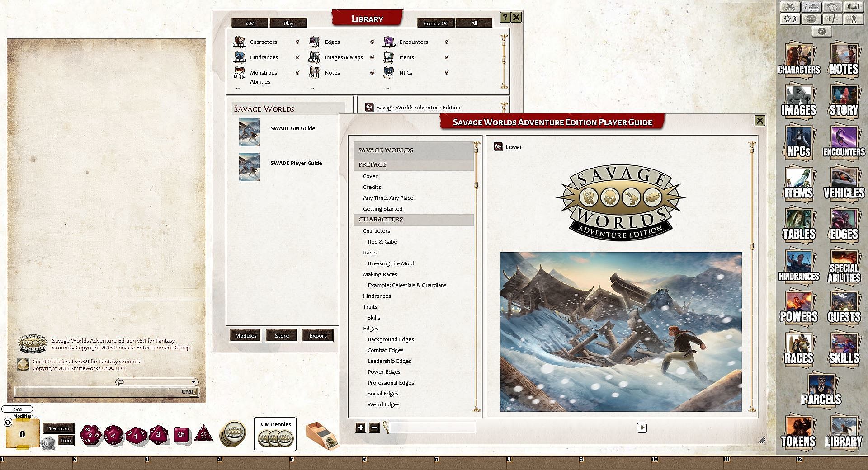This screenshot has height=470, width=868.
Task: Open the color palette icon
Action: point(811,19)
